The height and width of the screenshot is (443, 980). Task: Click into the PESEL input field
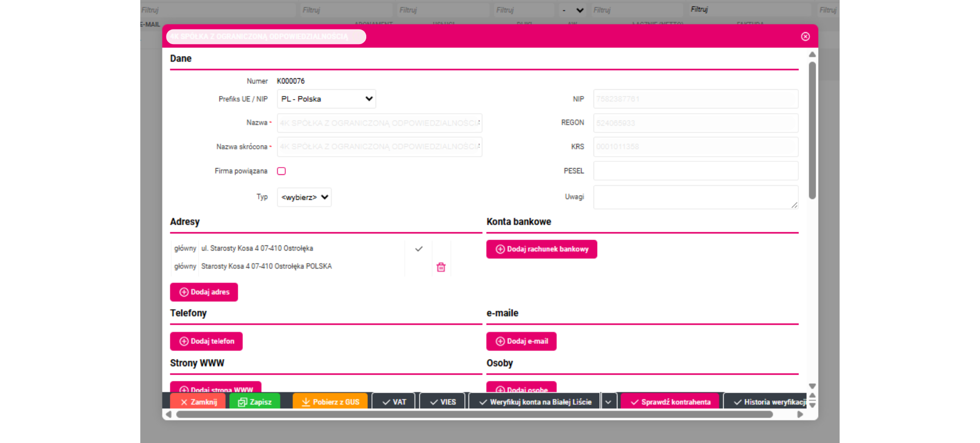point(695,171)
